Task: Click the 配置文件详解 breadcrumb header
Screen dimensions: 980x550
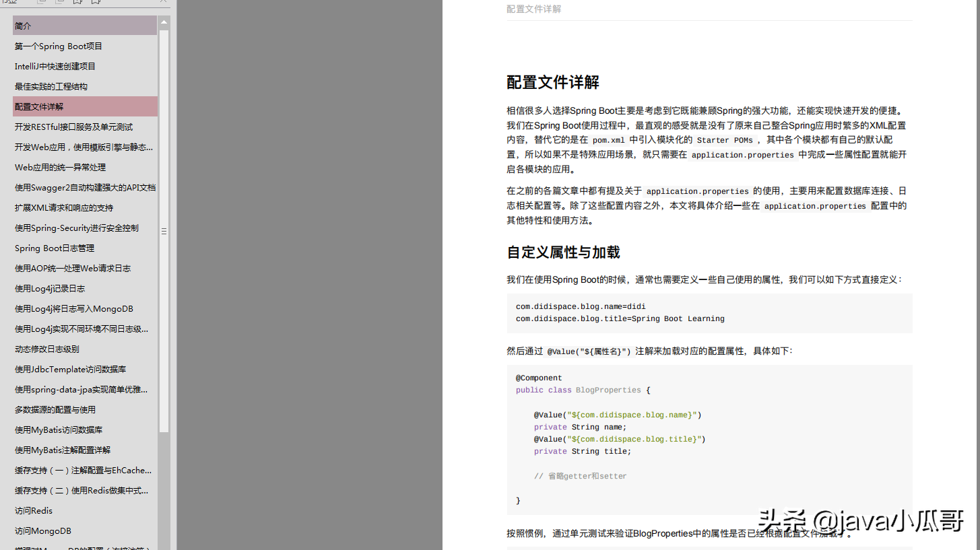Action: 533,9
